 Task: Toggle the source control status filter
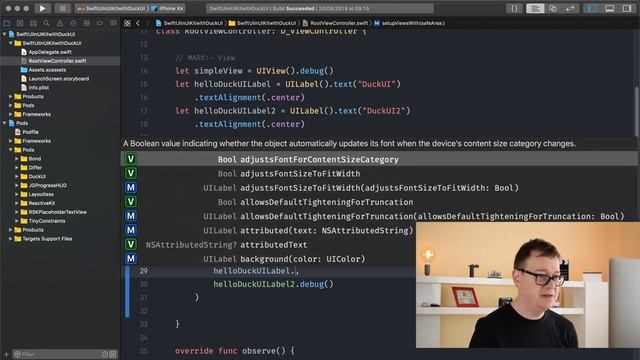tap(113, 354)
